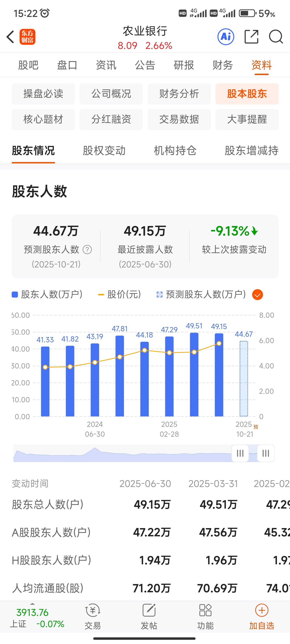Toggle the 股价(元) legend item
This screenshot has width=290, height=644.
[119, 294]
